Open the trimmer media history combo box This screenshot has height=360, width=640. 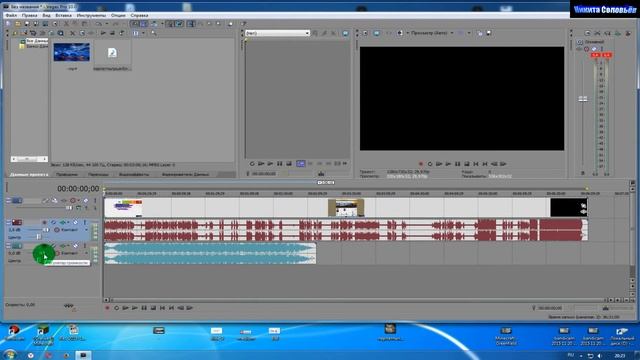278,33
